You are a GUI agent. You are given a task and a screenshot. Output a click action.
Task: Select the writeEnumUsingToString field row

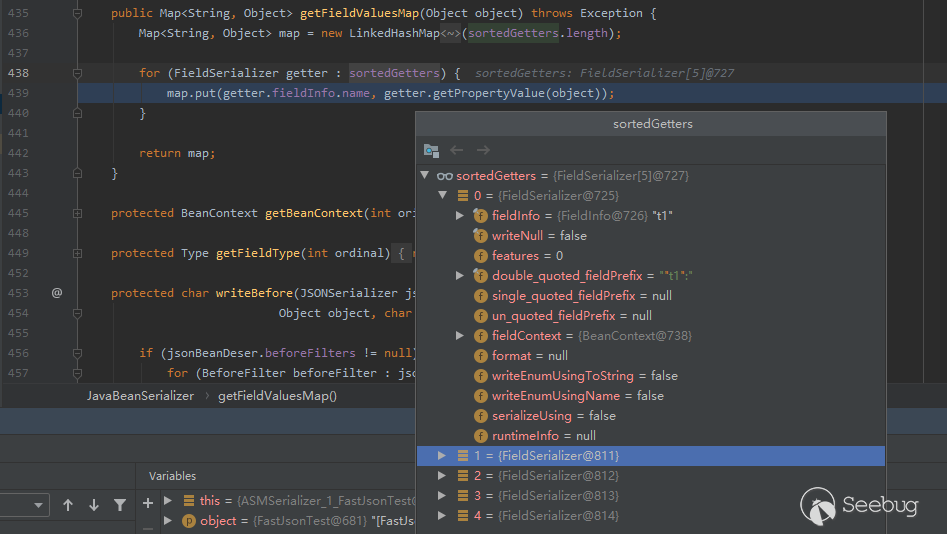[584, 375]
